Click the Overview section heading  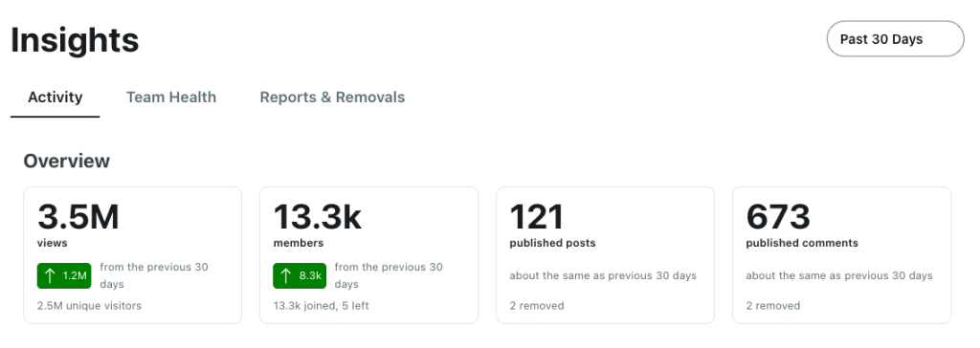coord(67,161)
